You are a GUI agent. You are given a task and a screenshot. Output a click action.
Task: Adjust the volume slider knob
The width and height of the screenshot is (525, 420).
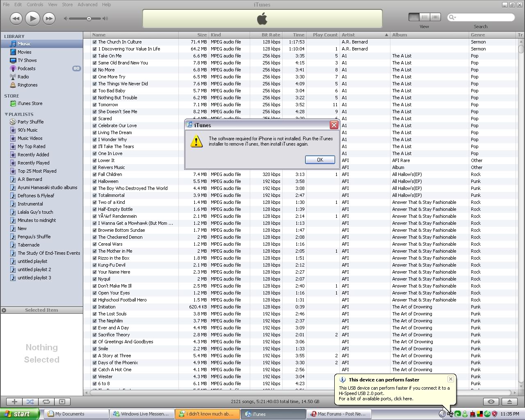pyautogui.click(x=89, y=18)
